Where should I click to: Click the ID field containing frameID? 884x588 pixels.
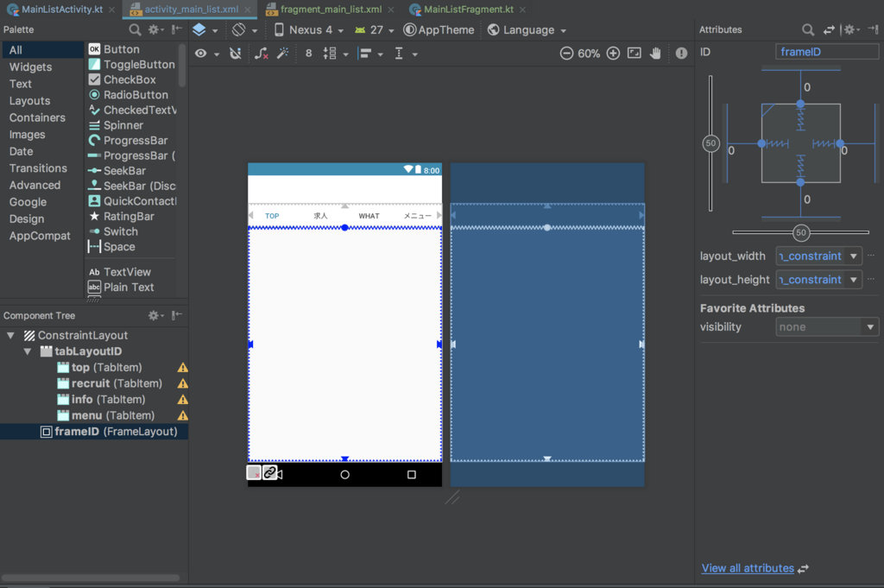(x=826, y=52)
